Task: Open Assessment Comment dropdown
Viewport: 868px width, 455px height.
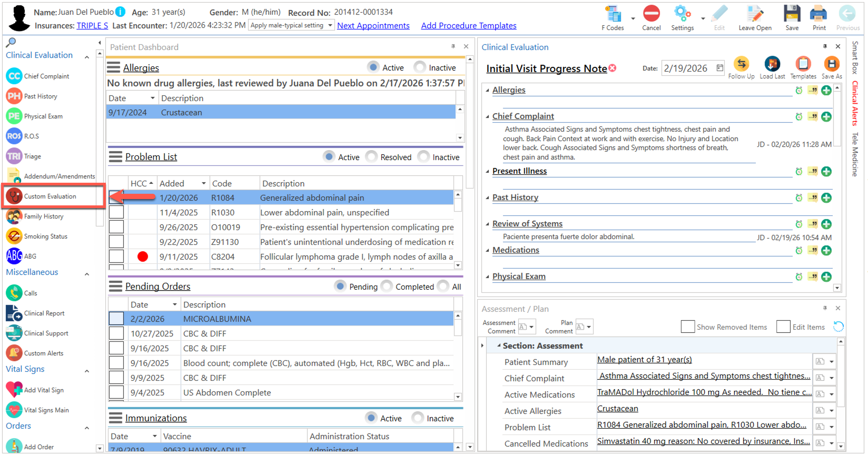Action: (531, 327)
